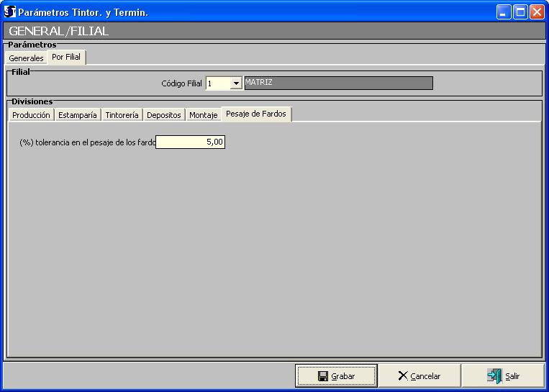Viewport: 549px width, 392px height.
Task: Select the Por Filial tab
Action: tap(66, 58)
